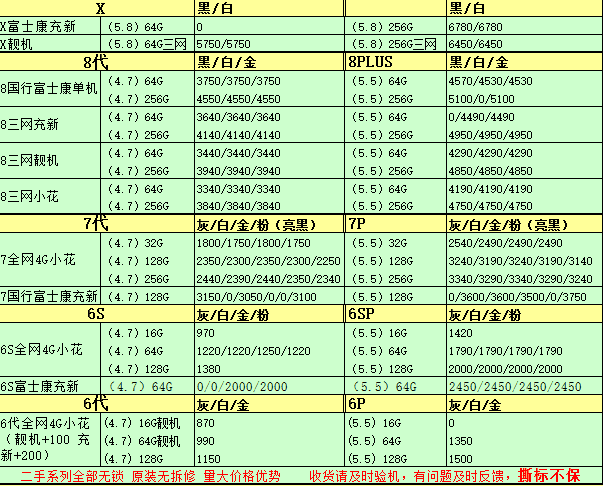
Task: Click the 1500 price under 6P
Action: click(x=462, y=458)
